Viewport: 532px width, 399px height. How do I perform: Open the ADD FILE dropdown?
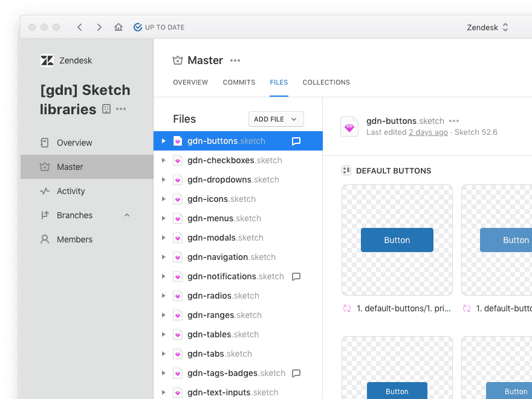276,119
